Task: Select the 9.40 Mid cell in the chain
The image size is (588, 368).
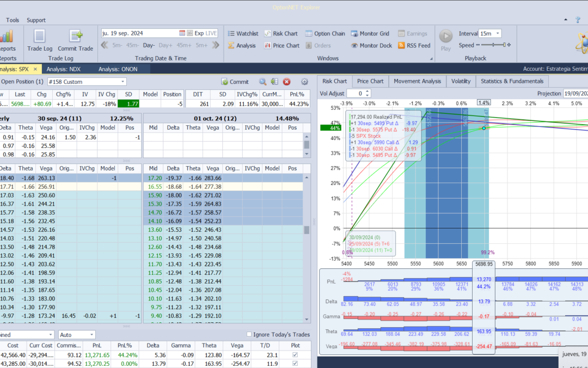Action: [x=155, y=316]
